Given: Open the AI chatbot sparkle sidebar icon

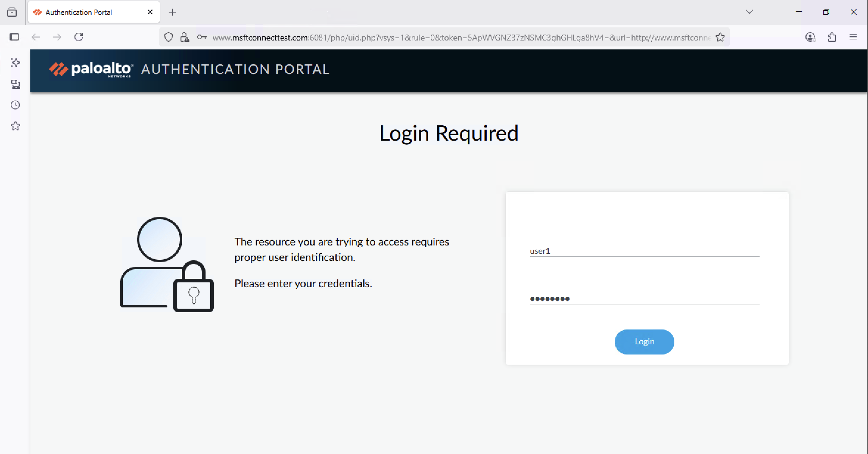Looking at the screenshot, I should pyautogui.click(x=15, y=62).
